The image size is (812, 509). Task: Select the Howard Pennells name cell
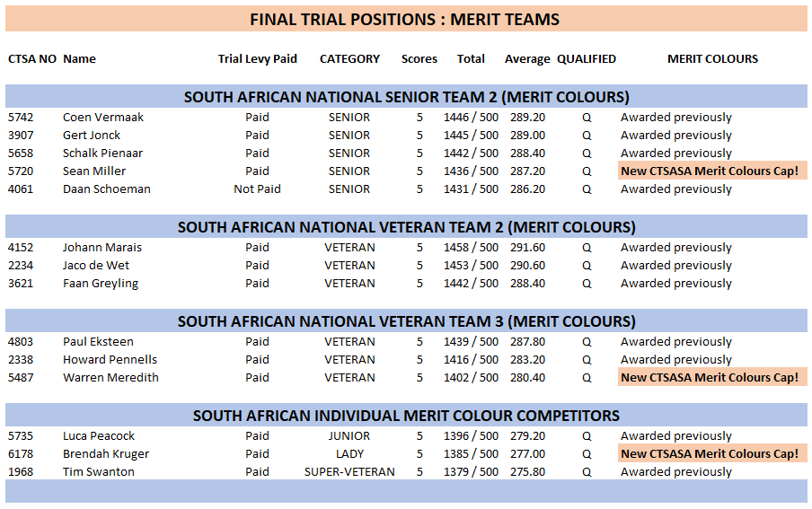(x=110, y=360)
